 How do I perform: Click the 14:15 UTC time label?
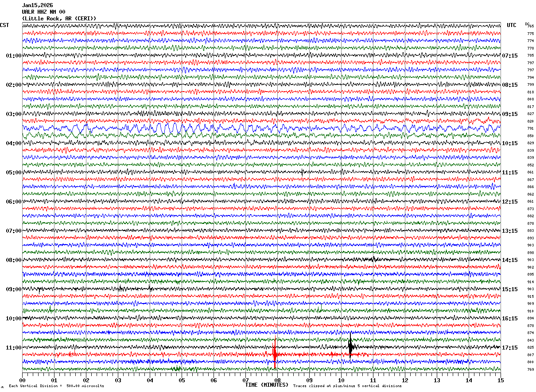point(510,260)
